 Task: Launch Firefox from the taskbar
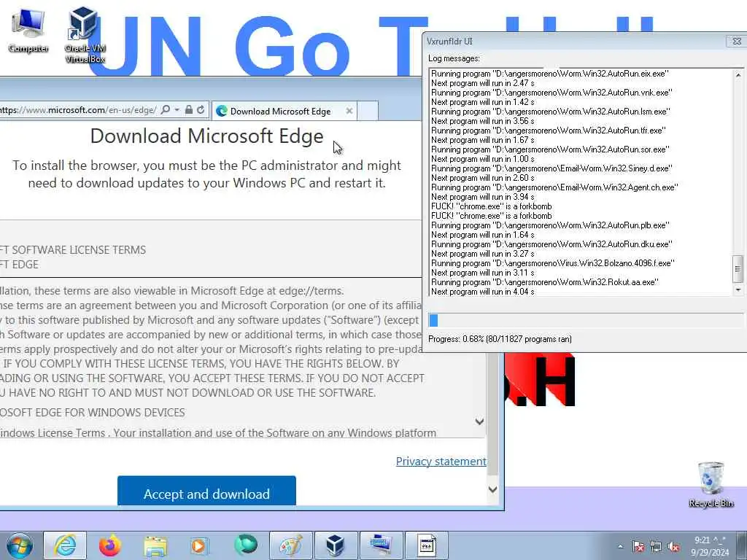tap(109, 545)
